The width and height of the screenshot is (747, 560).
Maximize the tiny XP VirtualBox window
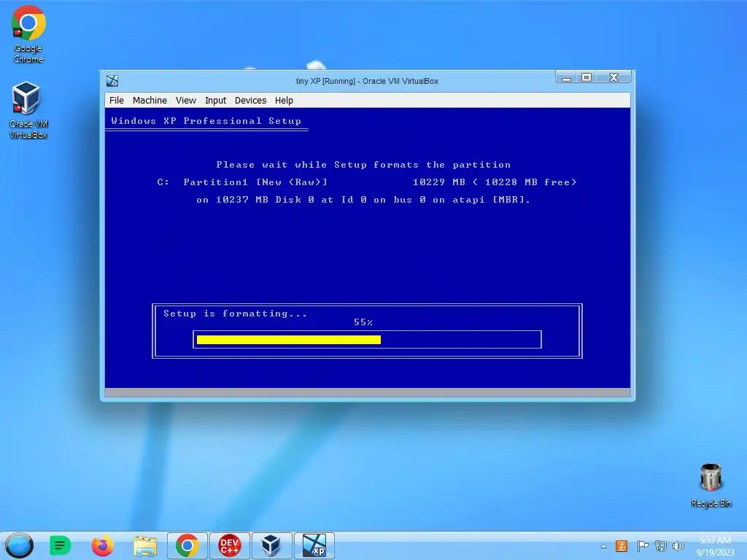click(x=587, y=77)
